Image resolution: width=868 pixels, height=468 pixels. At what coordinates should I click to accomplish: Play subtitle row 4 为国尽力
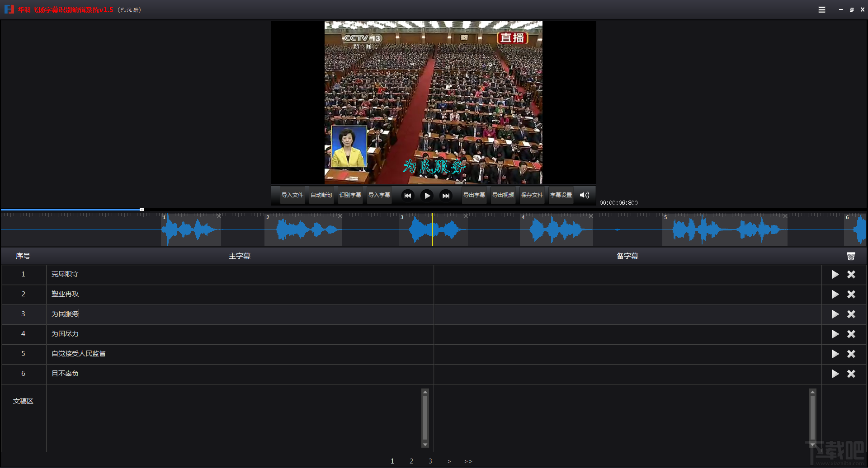coord(835,334)
